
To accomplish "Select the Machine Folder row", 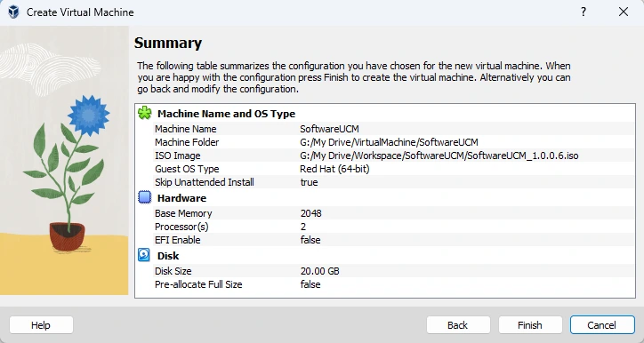I will point(393,142).
